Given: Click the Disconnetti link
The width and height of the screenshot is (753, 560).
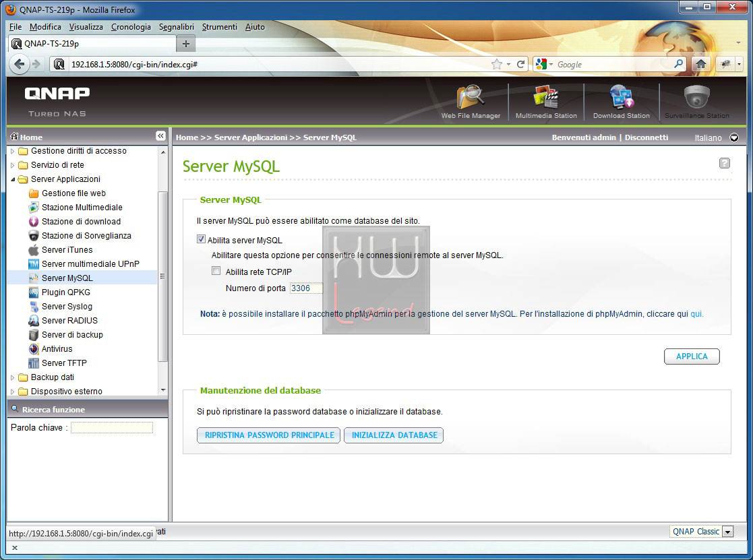Looking at the screenshot, I should (646, 137).
